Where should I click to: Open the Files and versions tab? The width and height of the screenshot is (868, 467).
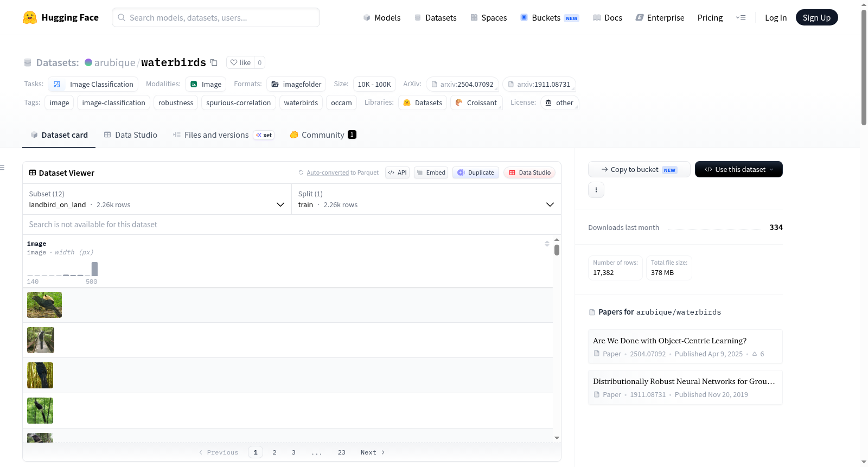coord(224,135)
